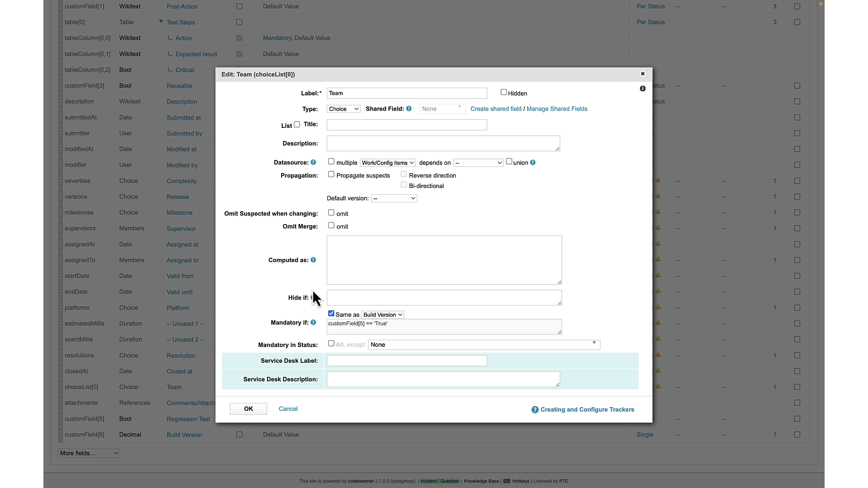
Task: Open the help icon next to Mandatory if
Action: coord(313,322)
